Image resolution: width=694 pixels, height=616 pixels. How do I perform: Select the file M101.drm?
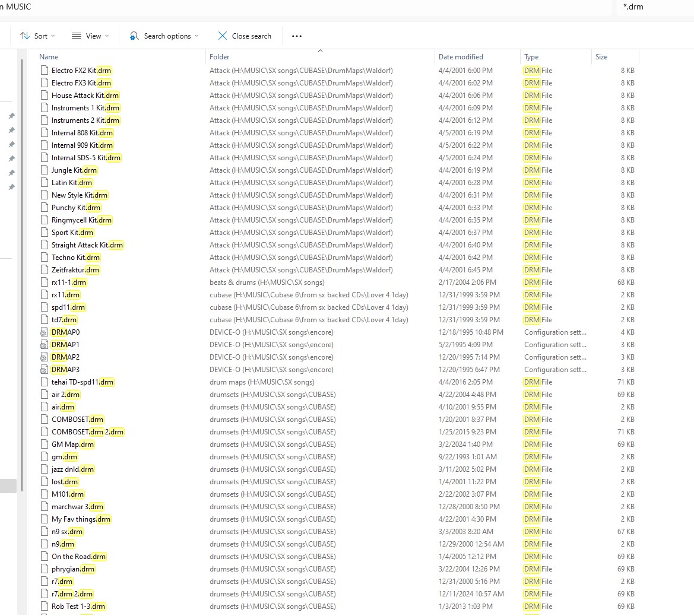point(68,494)
